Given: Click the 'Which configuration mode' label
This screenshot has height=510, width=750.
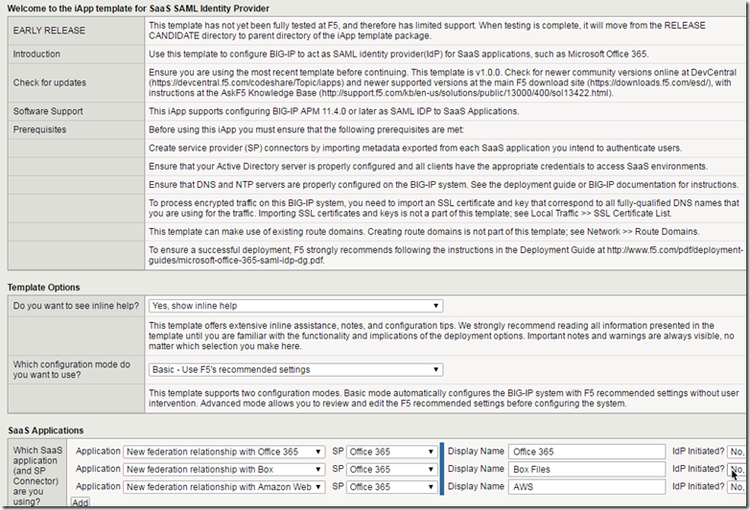Looking at the screenshot, I should (72, 370).
